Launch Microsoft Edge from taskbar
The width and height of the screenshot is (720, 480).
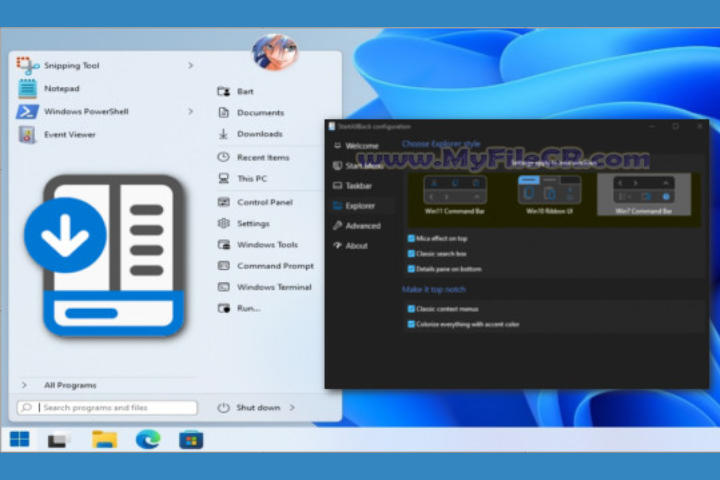[148, 440]
